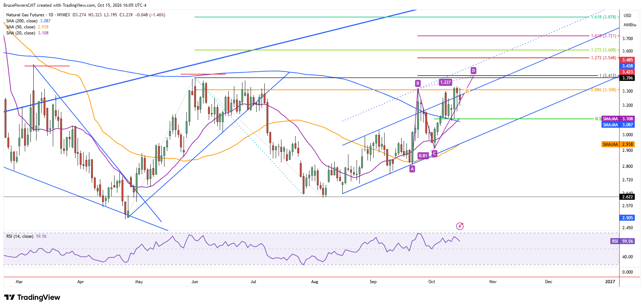Click the 0.81 ratio label
Viewport: 644px width, 308px height.
(423, 155)
